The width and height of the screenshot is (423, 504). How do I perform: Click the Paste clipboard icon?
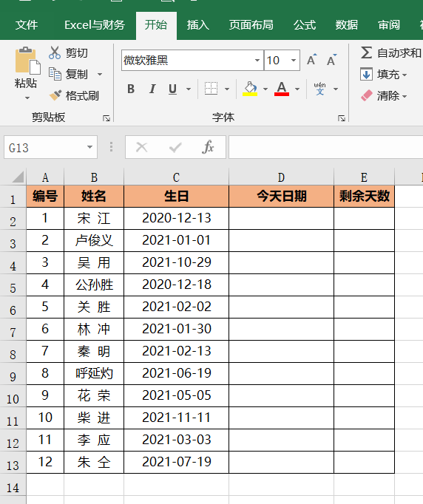click(27, 61)
